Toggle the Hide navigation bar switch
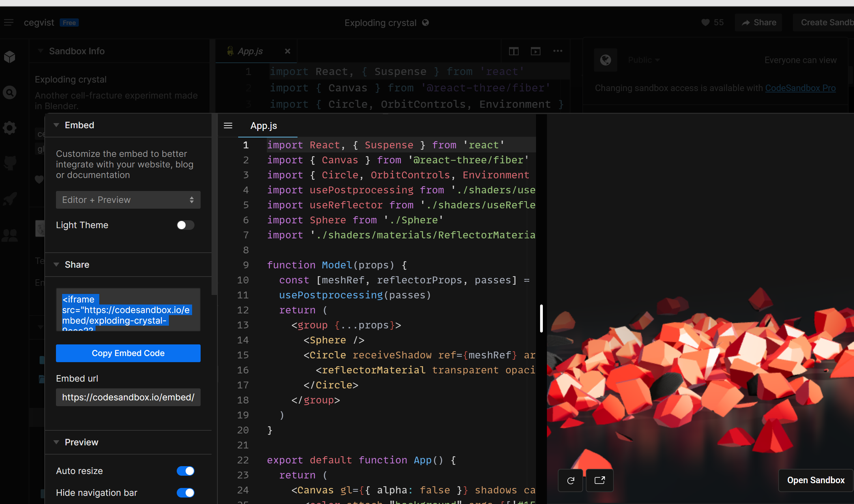The image size is (854, 504). (186, 493)
